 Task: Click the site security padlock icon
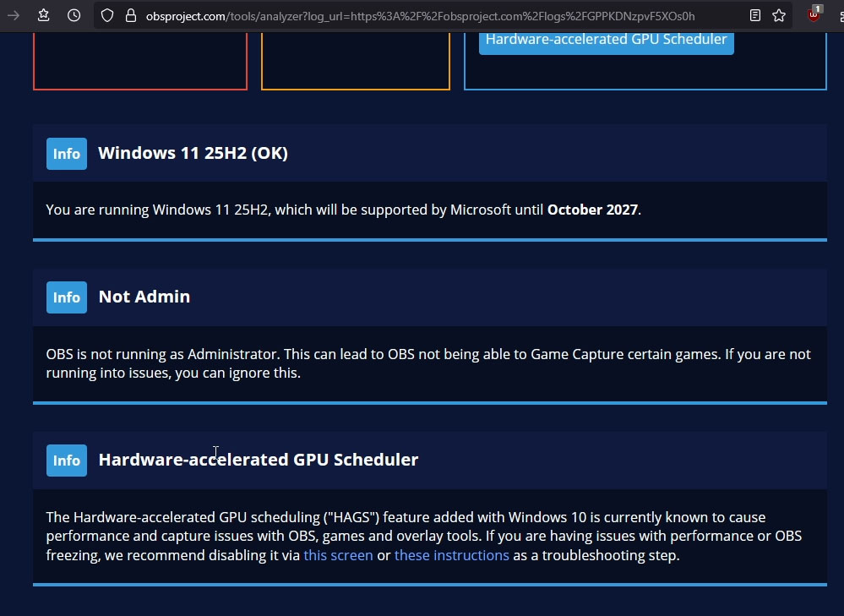coord(130,15)
